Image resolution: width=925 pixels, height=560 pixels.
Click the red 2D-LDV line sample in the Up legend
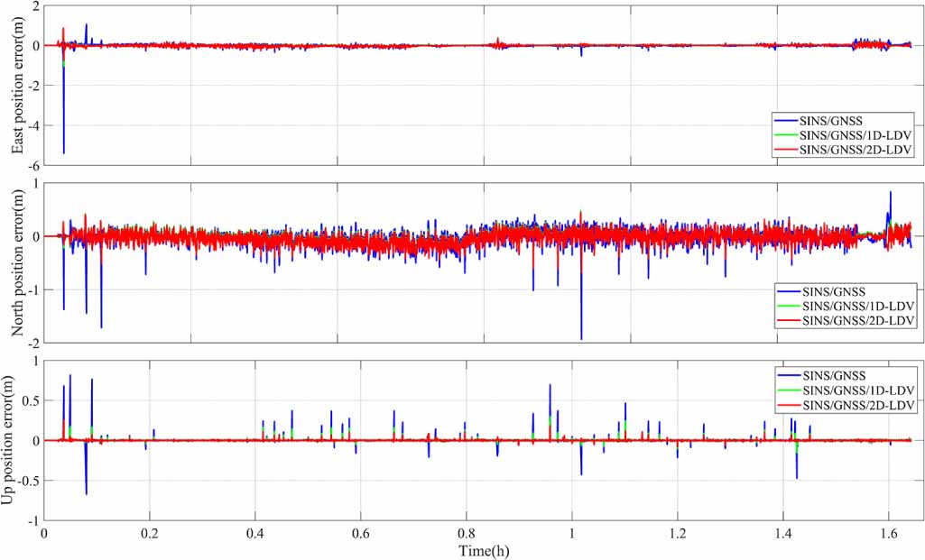tap(788, 407)
